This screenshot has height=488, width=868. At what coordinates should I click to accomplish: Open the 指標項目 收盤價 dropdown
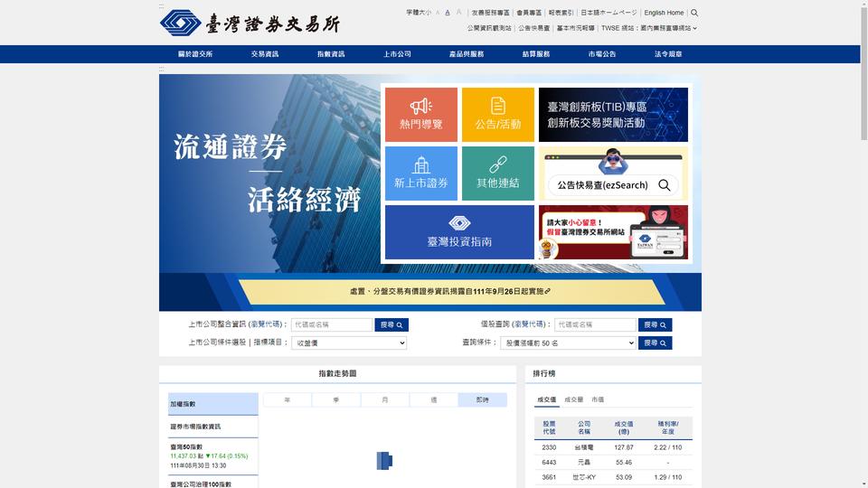pyautogui.click(x=349, y=343)
